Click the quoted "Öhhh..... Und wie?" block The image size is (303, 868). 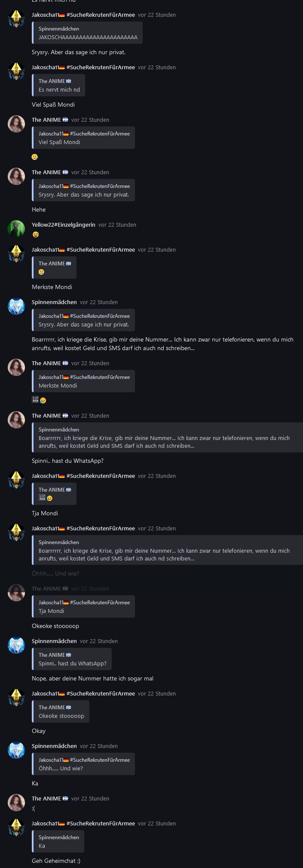pyautogui.click(x=84, y=764)
